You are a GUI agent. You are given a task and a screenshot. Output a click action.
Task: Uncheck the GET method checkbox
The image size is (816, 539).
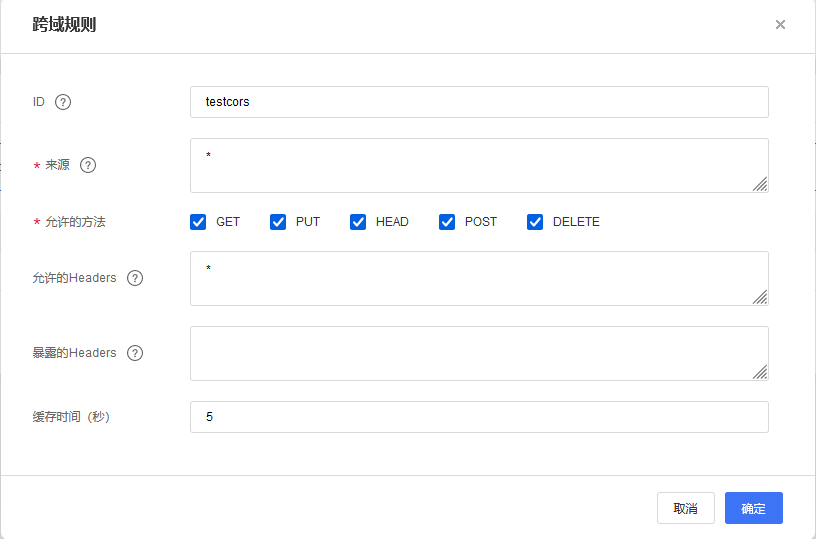[198, 222]
